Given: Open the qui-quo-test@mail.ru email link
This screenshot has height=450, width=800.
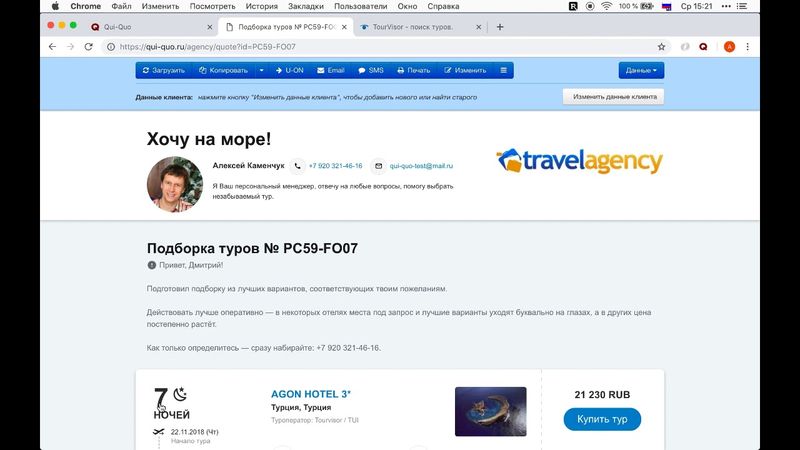Looking at the screenshot, I should 421,166.
